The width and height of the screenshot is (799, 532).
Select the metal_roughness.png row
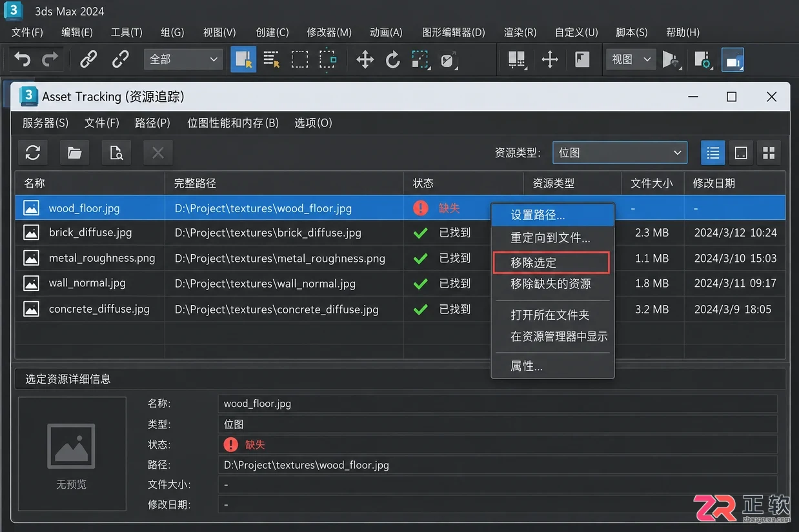(x=400, y=258)
